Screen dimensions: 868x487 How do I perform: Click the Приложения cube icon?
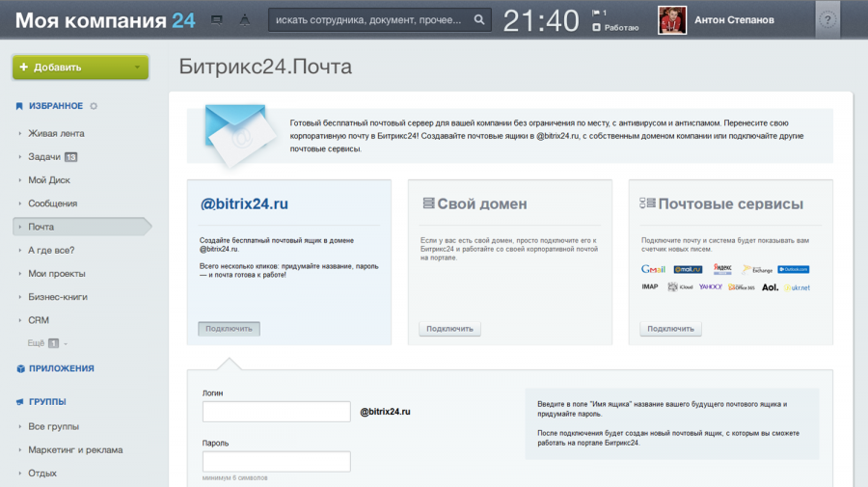(x=20, y=368)
